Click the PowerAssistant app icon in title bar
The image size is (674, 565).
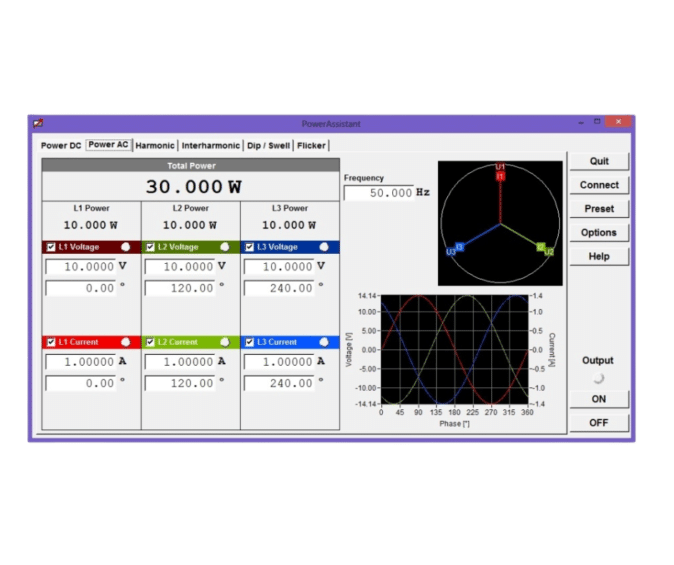pyautogui.click(x=38, y=123)
